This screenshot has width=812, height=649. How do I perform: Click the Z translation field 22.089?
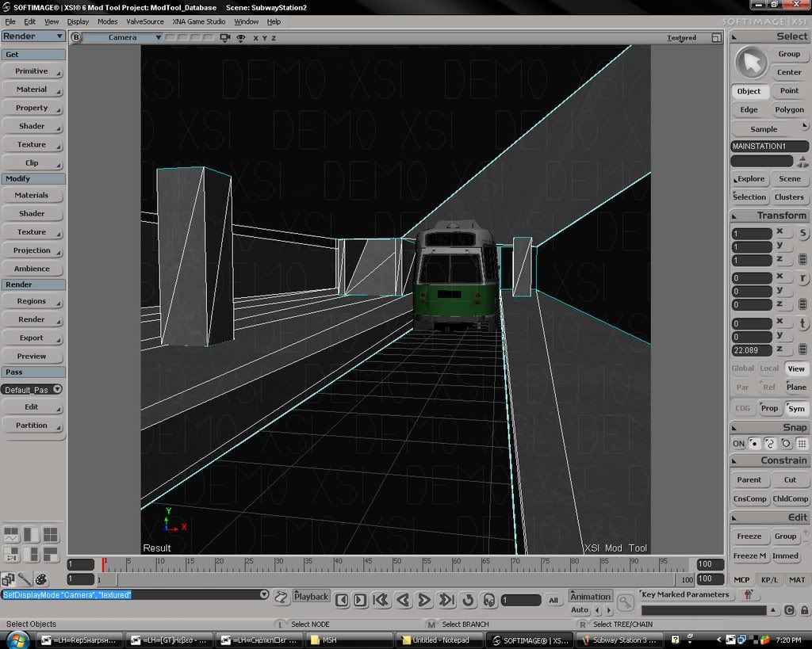click(752, 350)
